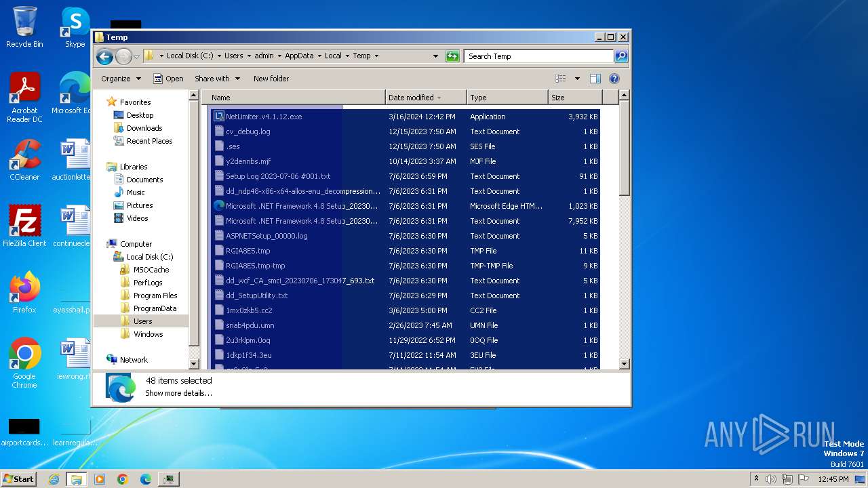The height and width of the screenshot is (488, 868).
Task: Sort by the Date modified column header
Action: coord(426,98)
